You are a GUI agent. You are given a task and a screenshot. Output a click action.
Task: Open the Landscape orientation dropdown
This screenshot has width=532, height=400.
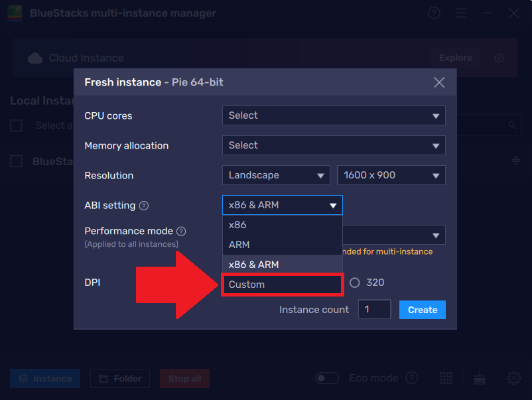click(276, 175)
